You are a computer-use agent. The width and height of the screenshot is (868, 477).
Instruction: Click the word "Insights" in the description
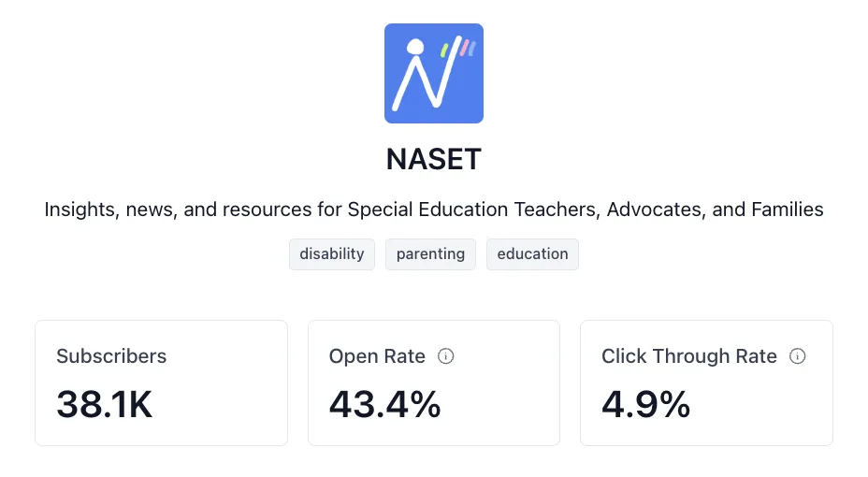pyautogui.click(x=80, y=210)
